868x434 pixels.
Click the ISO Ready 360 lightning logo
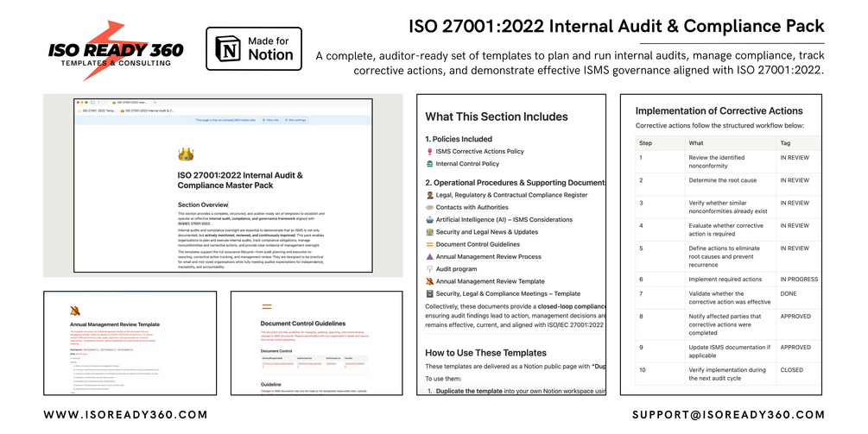(x=116, y=50)
